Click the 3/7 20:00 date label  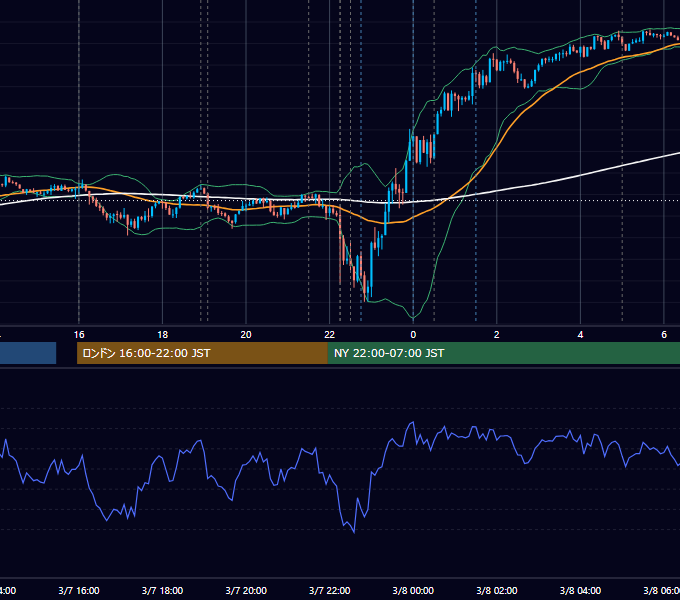click(246, 590)
